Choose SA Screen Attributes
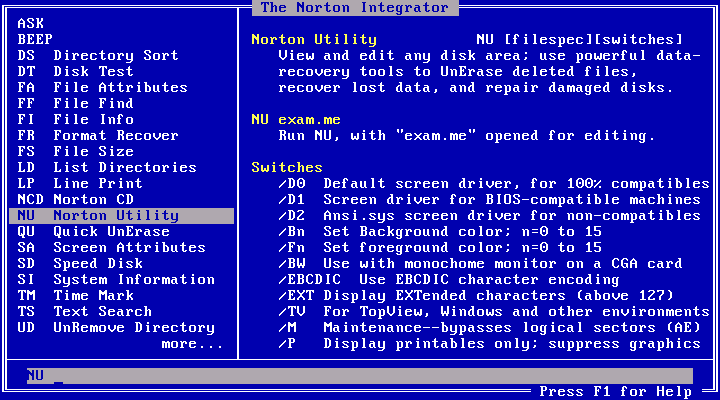This screenshot has height=400, width=720. click(x=111, y=248)
